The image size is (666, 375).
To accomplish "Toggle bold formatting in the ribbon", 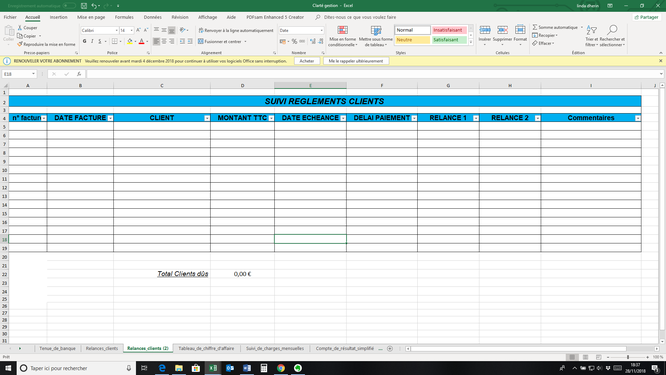I will coord(85,41).
